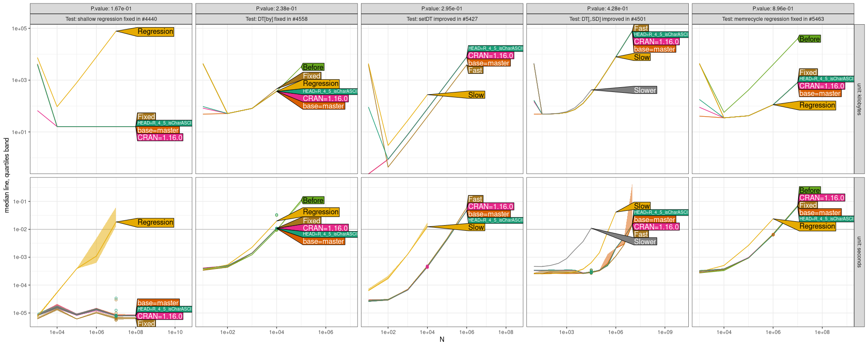Click the '1e+05' y-axis tick label

(20, 29)
